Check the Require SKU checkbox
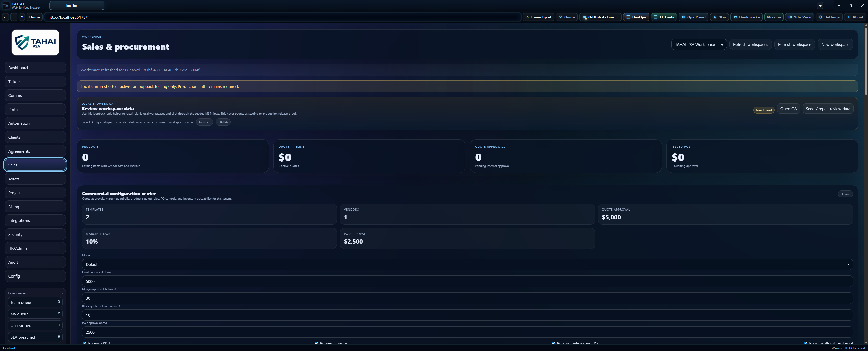The image size is (868, 351). click(x=85, y=343)
